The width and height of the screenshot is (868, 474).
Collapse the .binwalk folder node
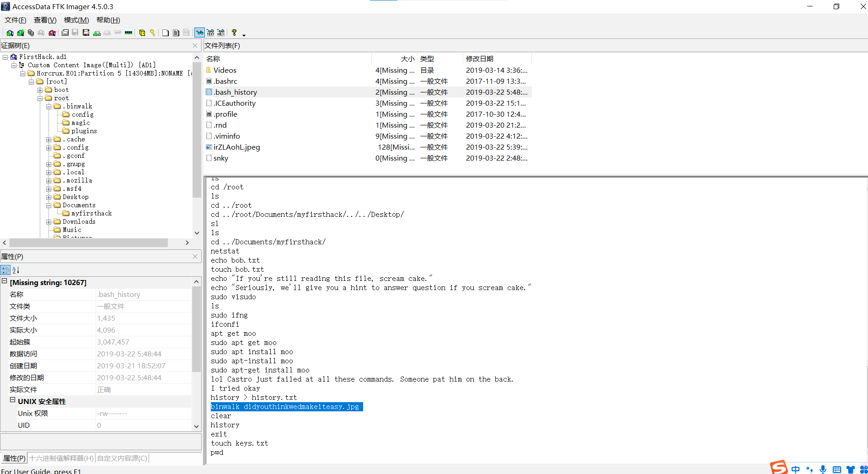click(x=49, y=107)
